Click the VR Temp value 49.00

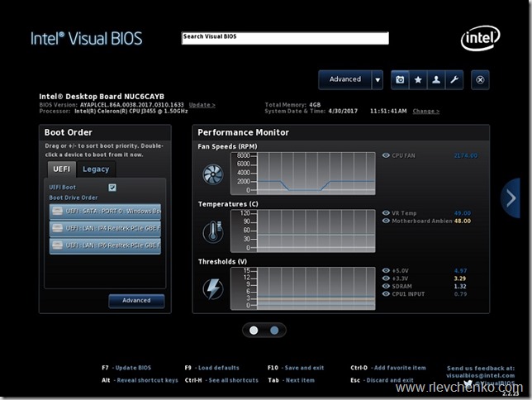(x=462, y=213)
